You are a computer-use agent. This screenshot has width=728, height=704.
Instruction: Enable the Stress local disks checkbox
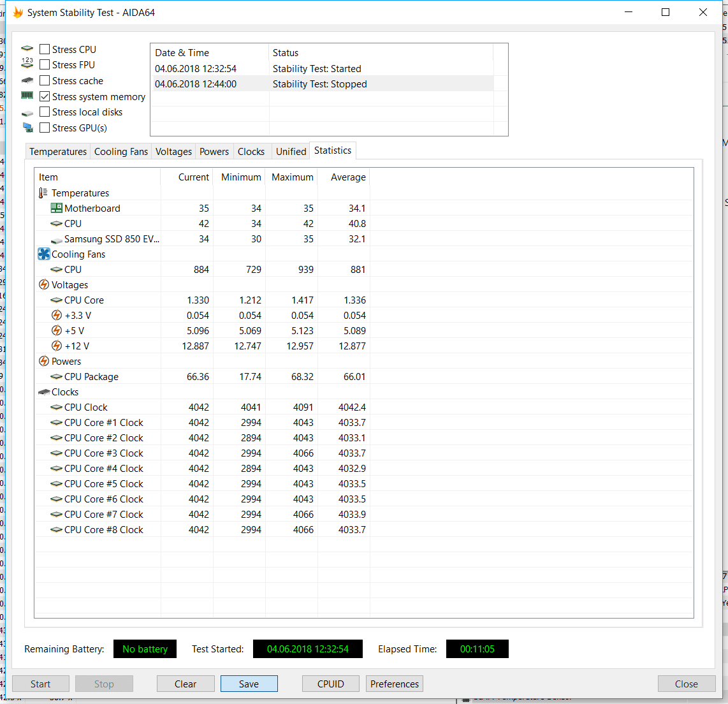(45, 112)
